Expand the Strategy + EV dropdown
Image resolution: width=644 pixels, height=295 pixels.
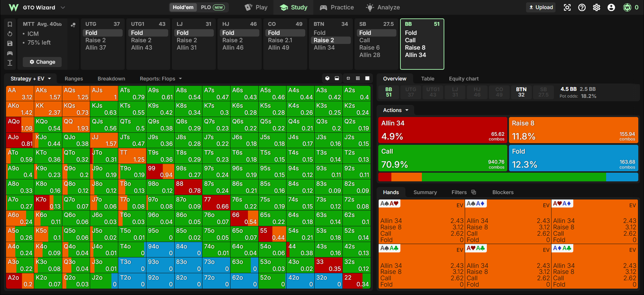[31, 79]
